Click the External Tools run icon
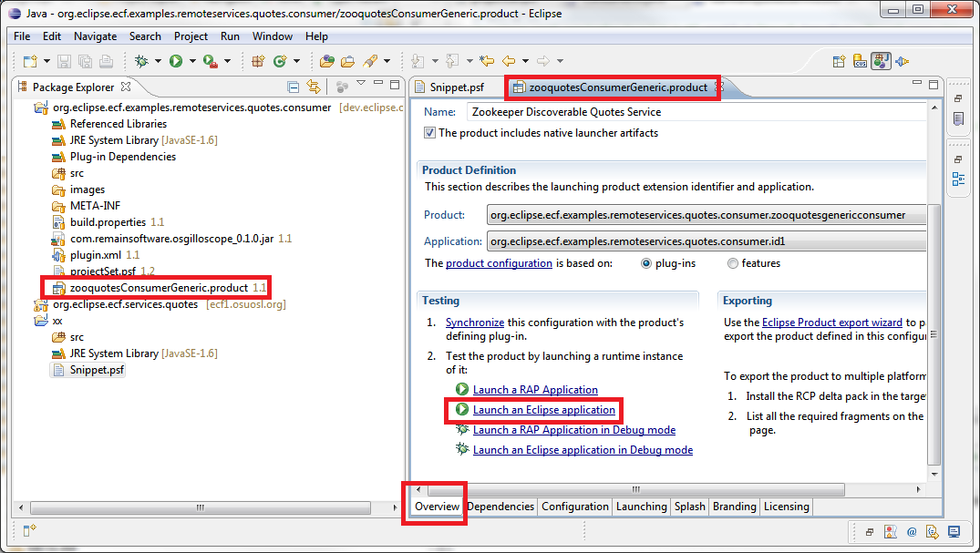980x553 pixels. 211,61
